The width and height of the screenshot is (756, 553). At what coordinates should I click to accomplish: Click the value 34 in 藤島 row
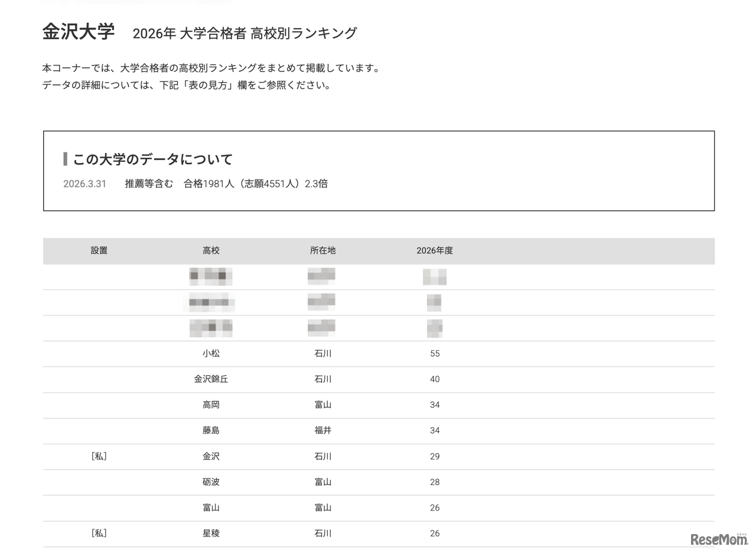435,431
